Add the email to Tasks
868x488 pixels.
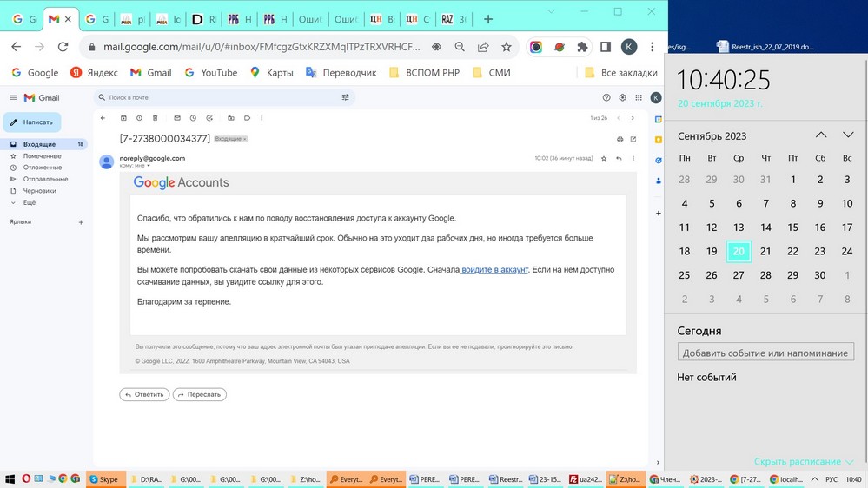209,118
